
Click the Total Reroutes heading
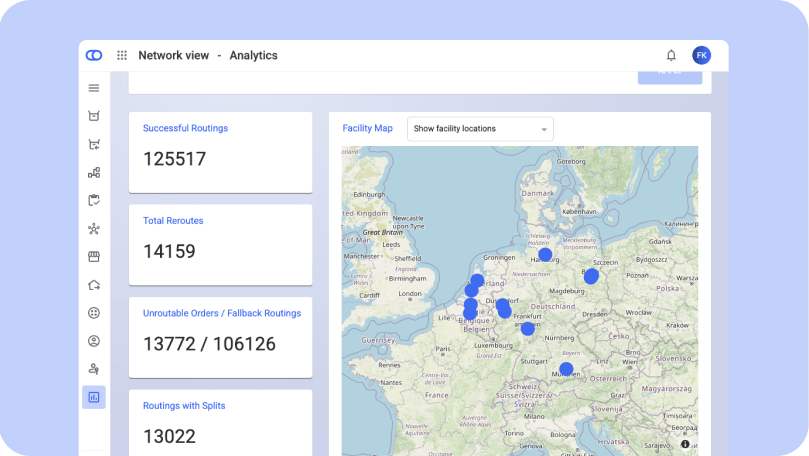click(x=173, y=221)
